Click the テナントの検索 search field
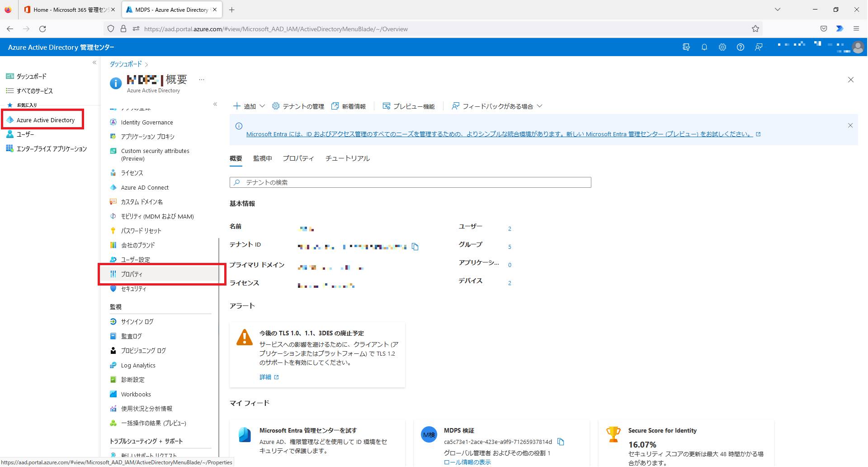The image size is (868, 467). click(410, 182)
